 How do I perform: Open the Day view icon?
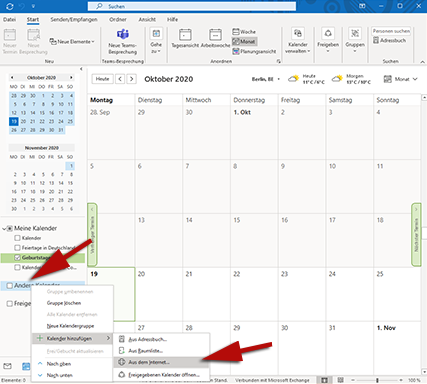185,35
